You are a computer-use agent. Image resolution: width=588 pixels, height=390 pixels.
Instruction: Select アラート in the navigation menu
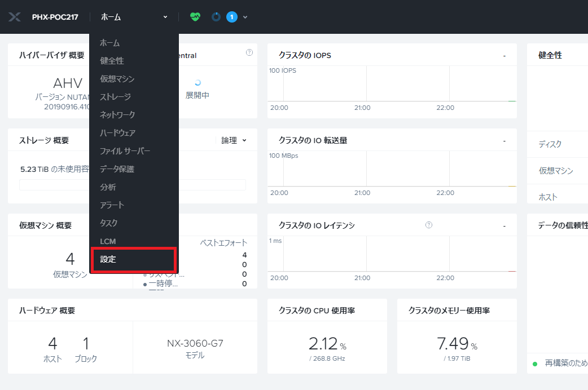(x=112, y=205)
